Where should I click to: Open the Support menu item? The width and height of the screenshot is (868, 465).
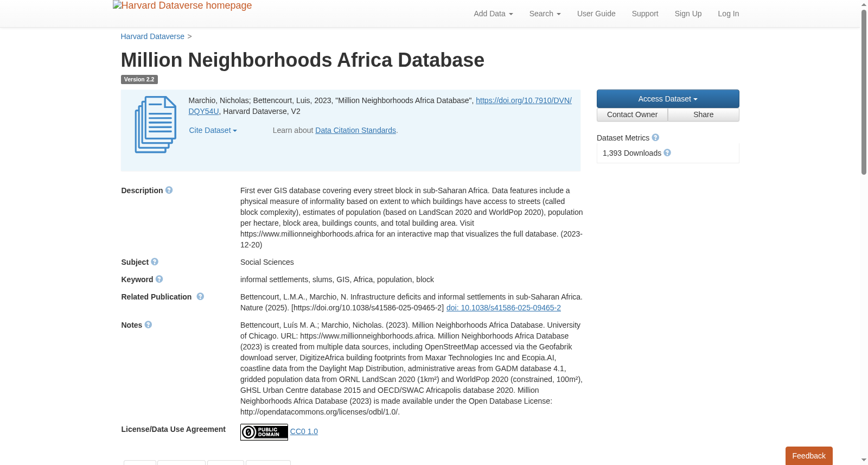pyautogui.click(x=645, y=14)
